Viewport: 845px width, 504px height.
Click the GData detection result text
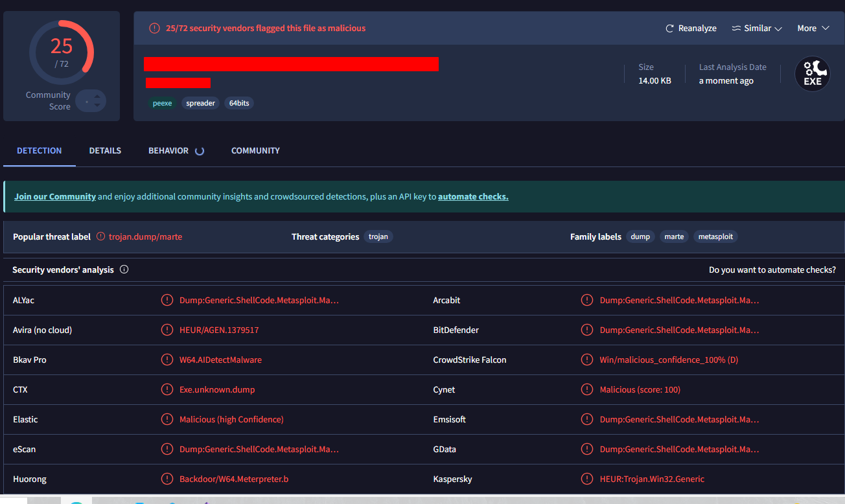[x=680, y=449]
